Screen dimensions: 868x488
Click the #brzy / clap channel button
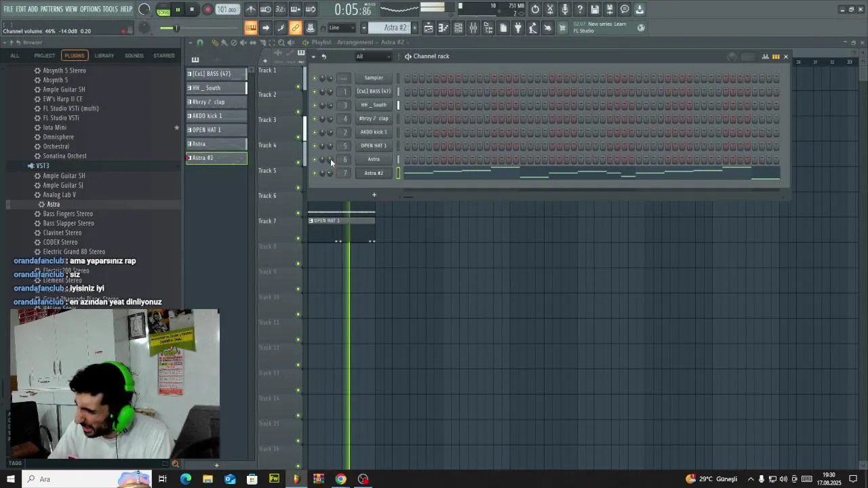374,119
